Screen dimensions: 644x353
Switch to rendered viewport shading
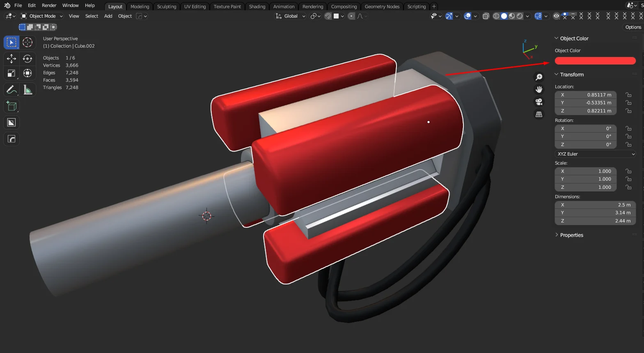click(x=520, y=16)
